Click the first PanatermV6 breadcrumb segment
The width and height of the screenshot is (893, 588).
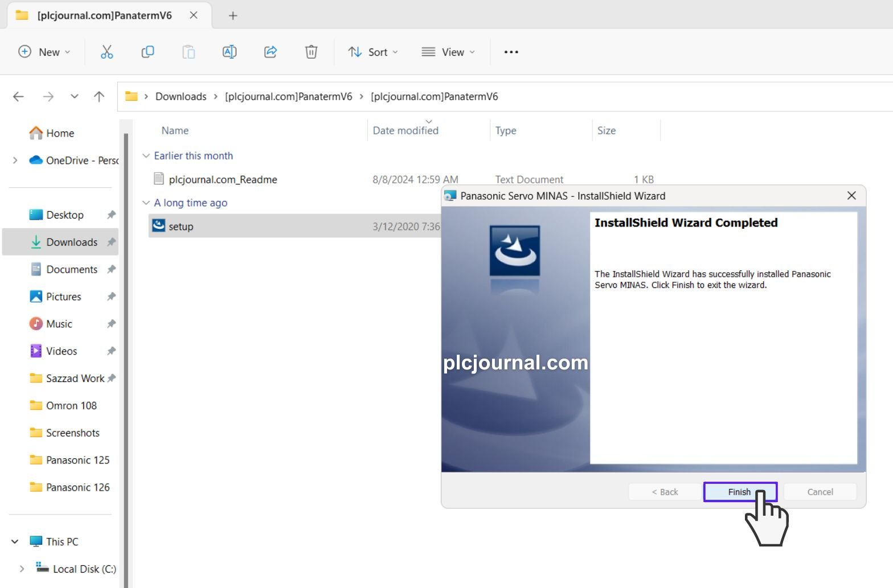click(289, 97)
